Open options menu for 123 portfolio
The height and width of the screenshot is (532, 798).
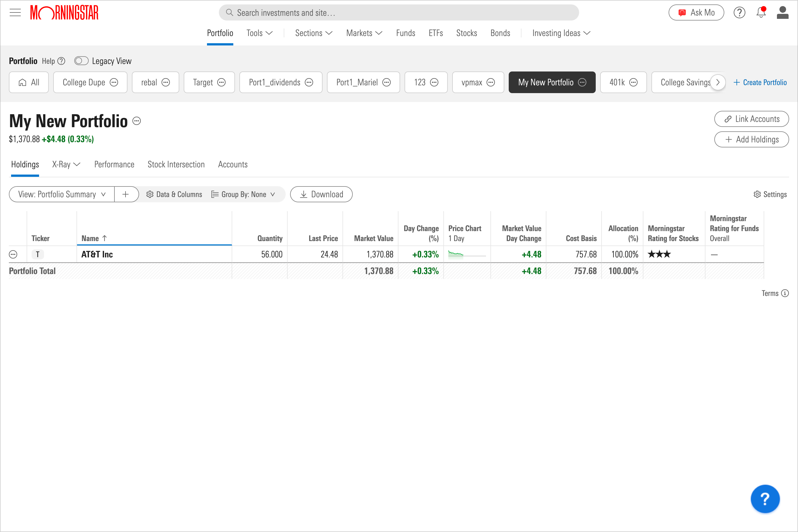click(x=434, y=83)
